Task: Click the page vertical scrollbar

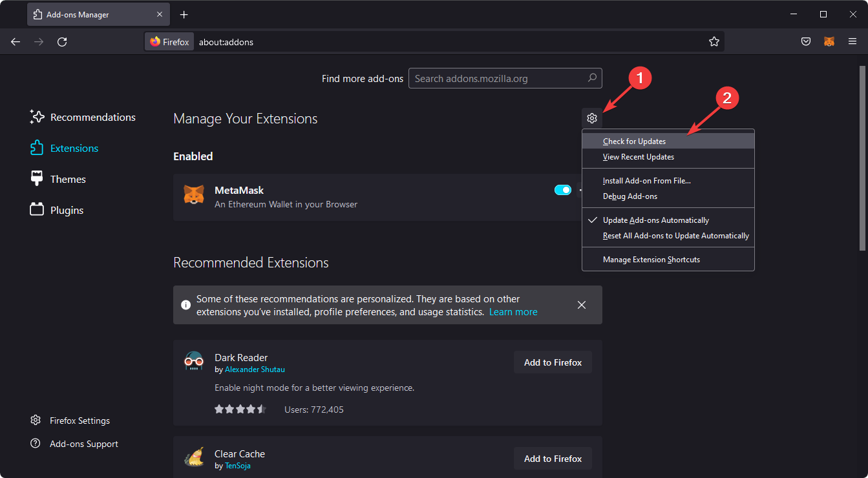Action: coord(862,158)
